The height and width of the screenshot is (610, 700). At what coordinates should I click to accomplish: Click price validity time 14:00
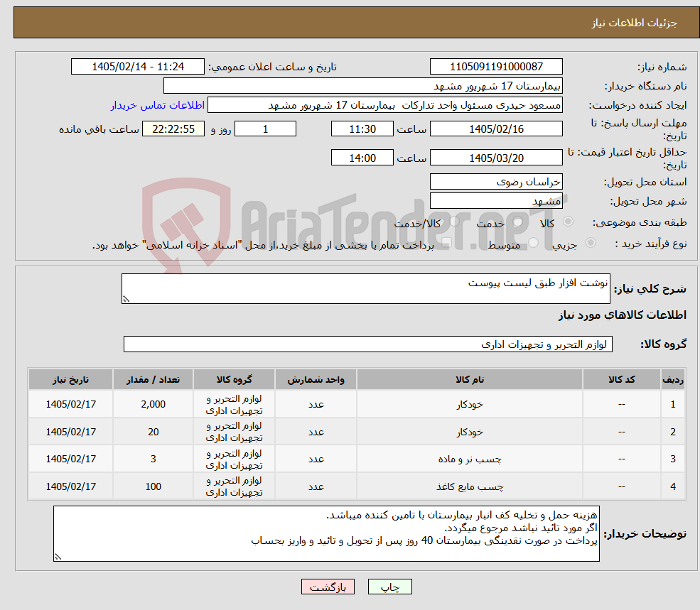point(362,158)
